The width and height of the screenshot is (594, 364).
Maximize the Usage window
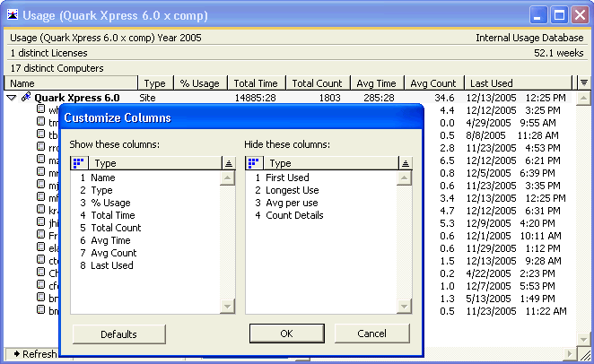(560, 15)
